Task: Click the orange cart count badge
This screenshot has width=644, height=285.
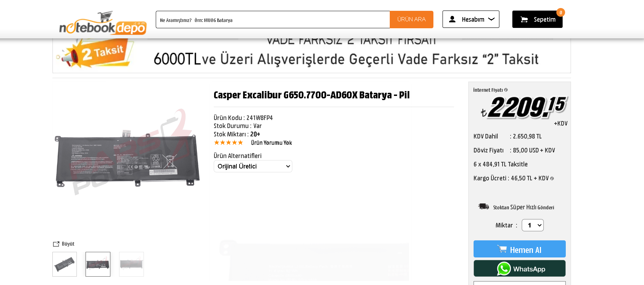Action: tap(561, 13)
